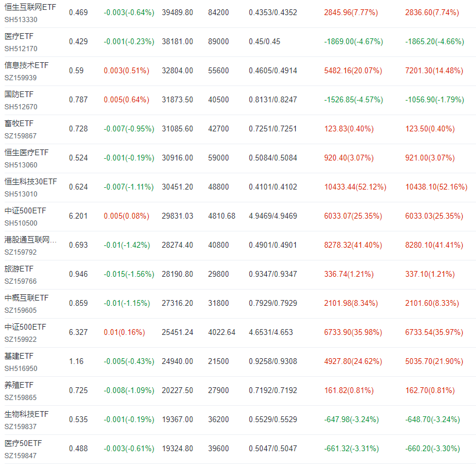Select the stock code SZ159847

21,456
